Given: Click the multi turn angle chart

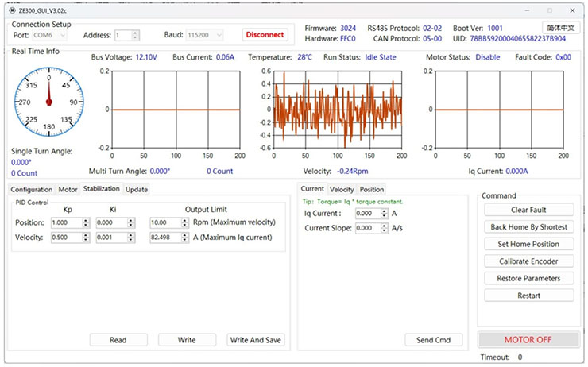Looking at the screenshot, I should click(176, 110).
